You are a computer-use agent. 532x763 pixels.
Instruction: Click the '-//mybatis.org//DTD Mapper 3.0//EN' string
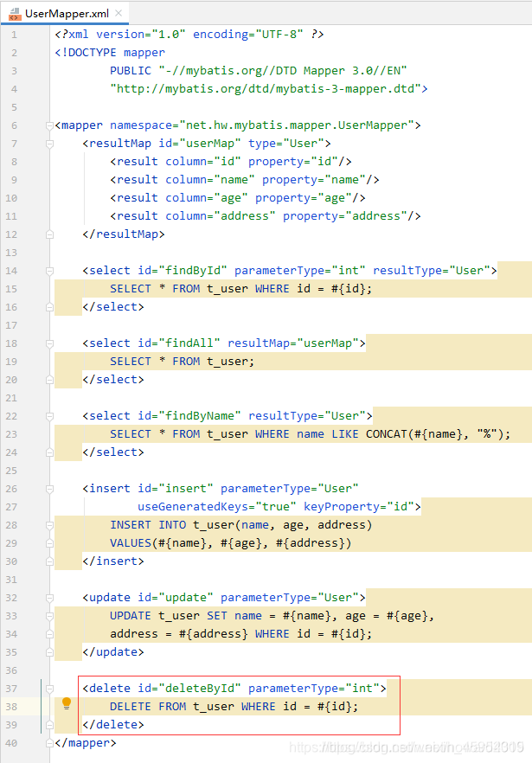click(x=283, y=71)
